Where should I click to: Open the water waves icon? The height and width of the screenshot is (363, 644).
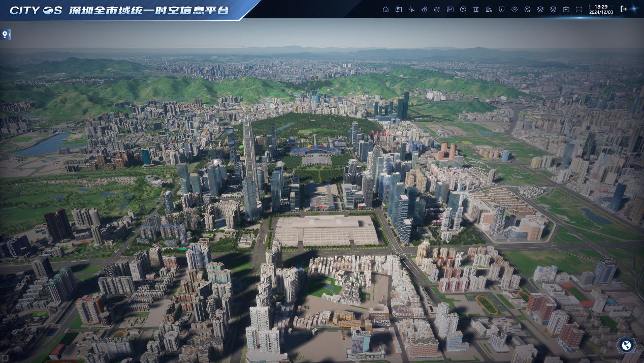click(425, 9)
